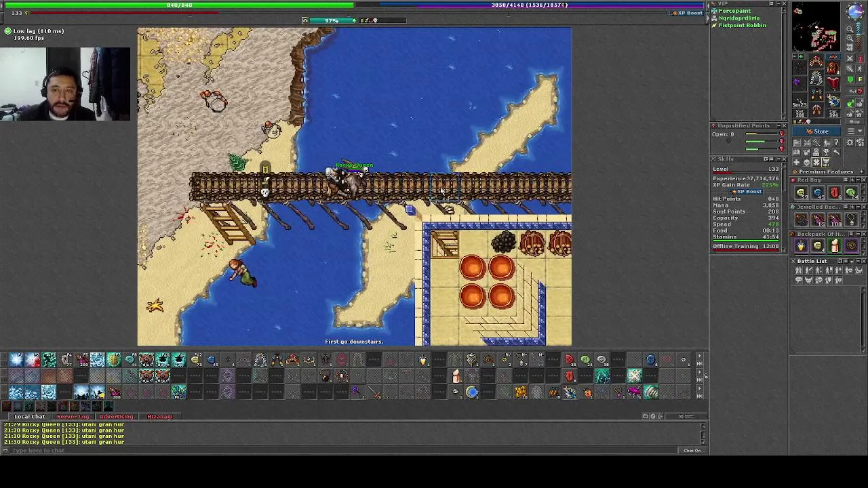The width and height of the screenshot is (868, 488).
Task: Use the F5 mana potion hotkey 300
Action: (81, 360)
